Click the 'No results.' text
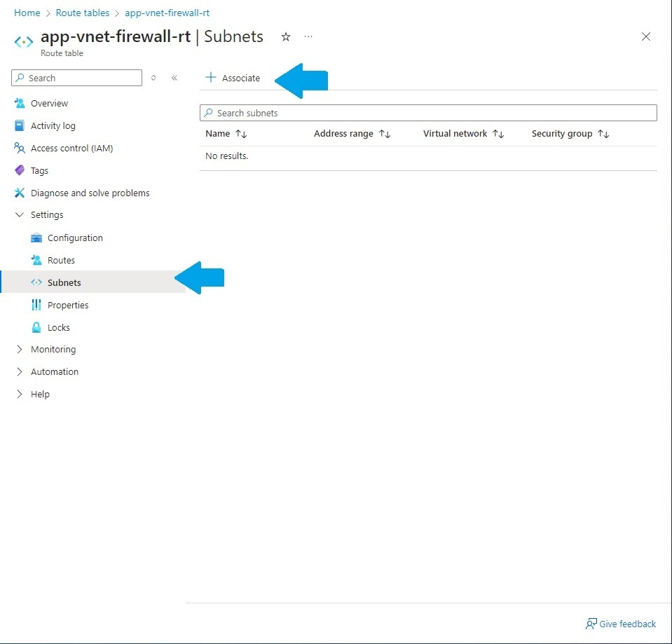This screenshot has height=644, width=672. click(227, 156)
